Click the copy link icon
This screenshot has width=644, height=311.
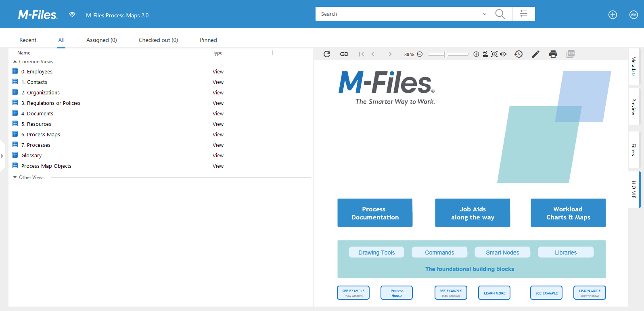pos(344,54)
